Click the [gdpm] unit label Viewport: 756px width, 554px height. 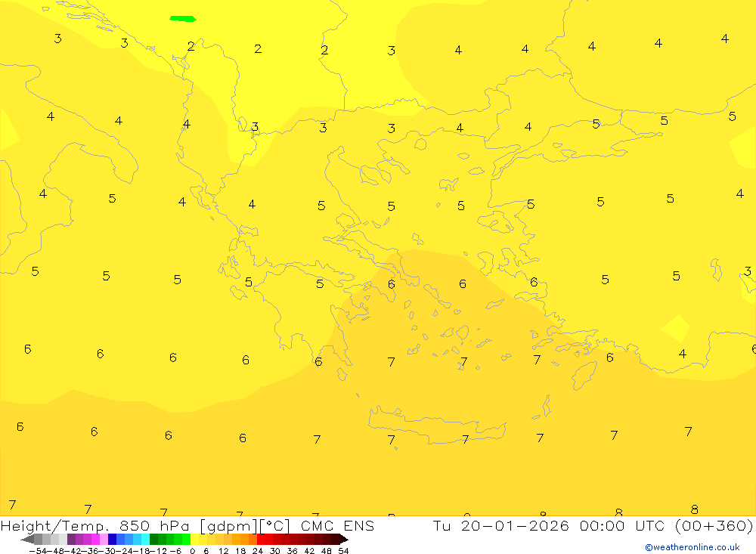click(x=229, y=526)
